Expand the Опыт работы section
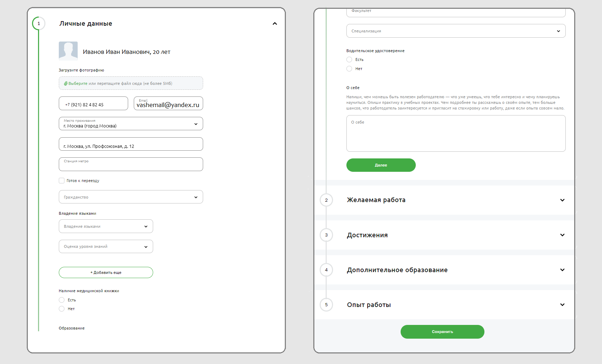This screenshot has width=602, height=364. click(x=562, y=305)
